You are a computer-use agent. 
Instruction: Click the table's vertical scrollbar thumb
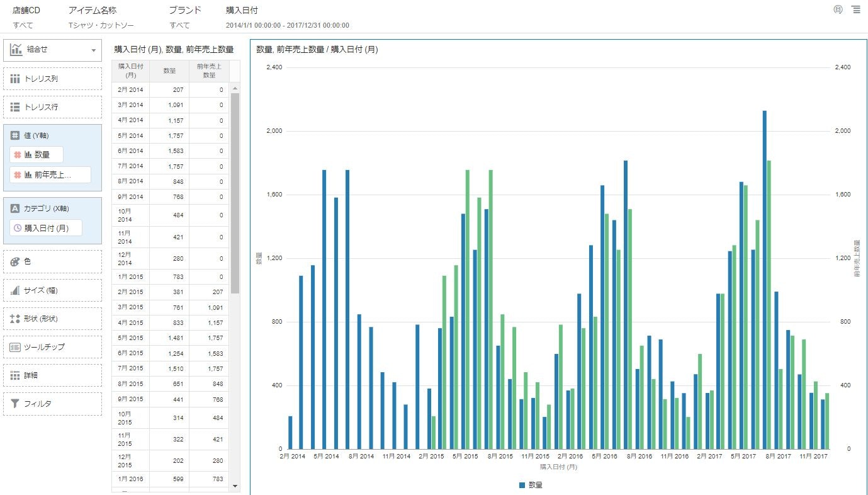click(235, 193)
